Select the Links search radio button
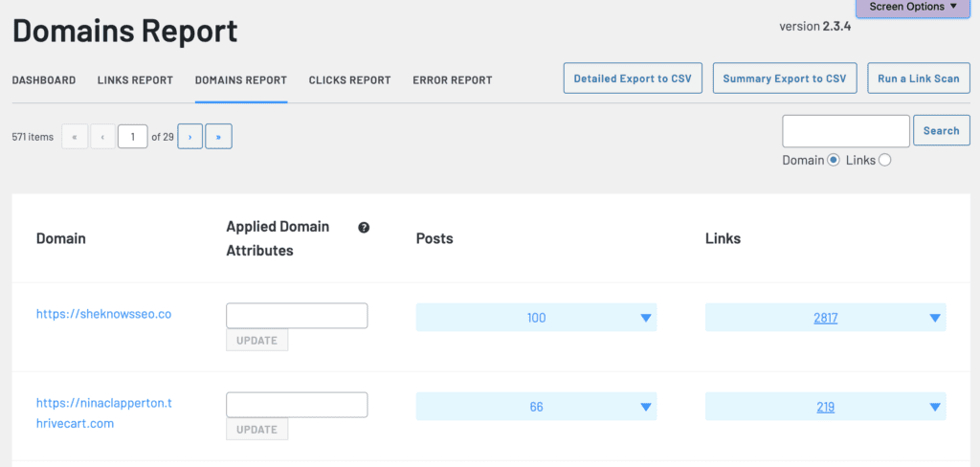Image resolution: width=980 pixels, height=467 pixels. pyautogui.click(x=884, y=160)
